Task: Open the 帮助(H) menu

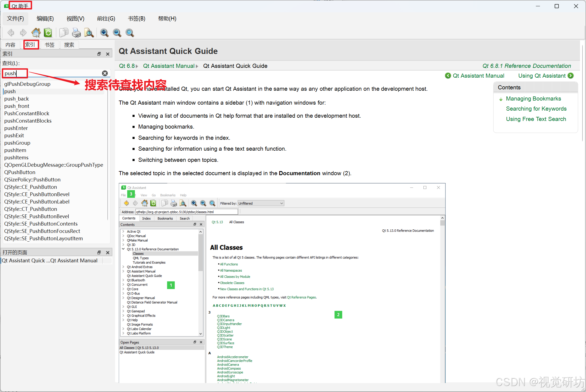Action: click(167, 19)
